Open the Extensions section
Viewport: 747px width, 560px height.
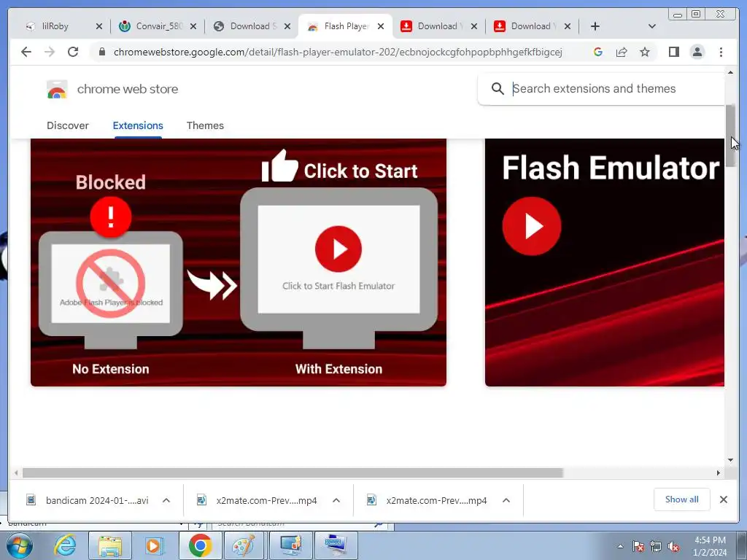[x=138, y=125]
